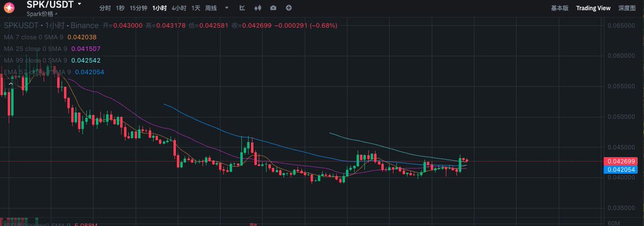Select the EMA 52 indicator legend
This screenshot has width=644, height=226.
(x=38, y=72)
